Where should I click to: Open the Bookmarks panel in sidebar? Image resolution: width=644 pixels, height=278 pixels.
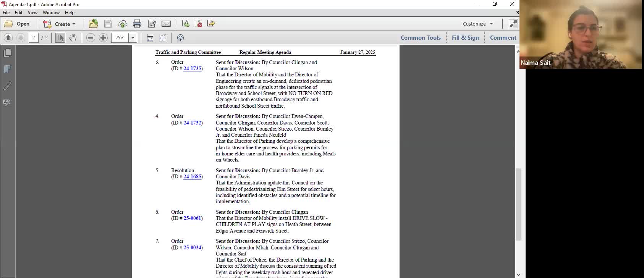7,69
